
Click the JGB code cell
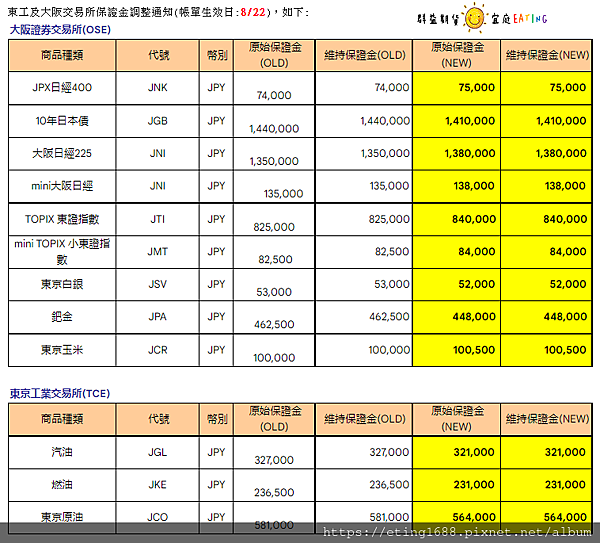coord(158,121)
